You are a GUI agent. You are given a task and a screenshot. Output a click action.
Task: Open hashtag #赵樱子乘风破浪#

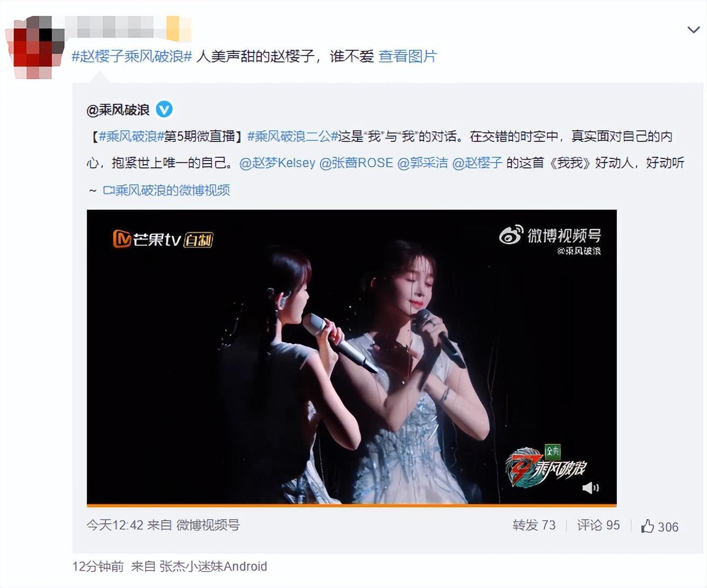pos(131,56)
